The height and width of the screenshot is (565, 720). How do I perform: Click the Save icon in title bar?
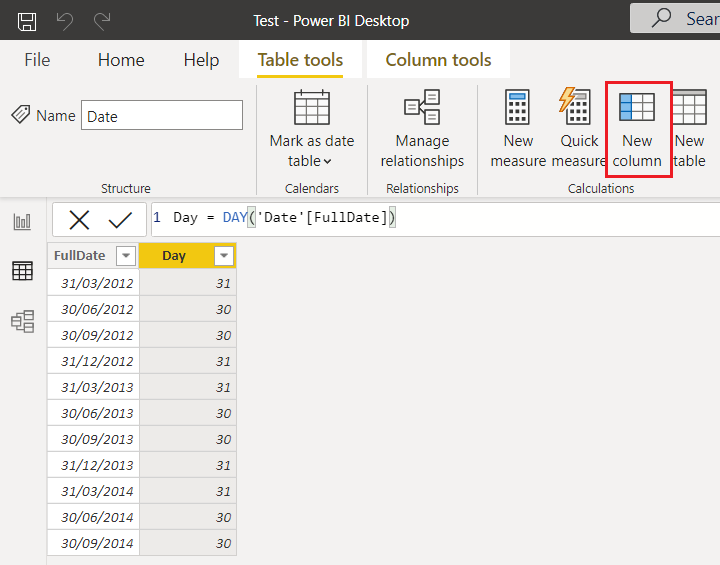pyautogui.click(x=27, y=20)
